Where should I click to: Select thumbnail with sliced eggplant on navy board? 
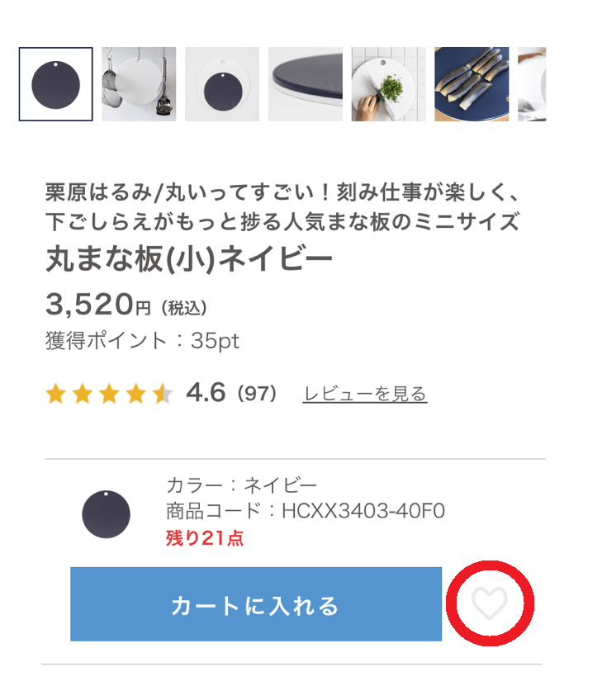[x=472, y=84]
